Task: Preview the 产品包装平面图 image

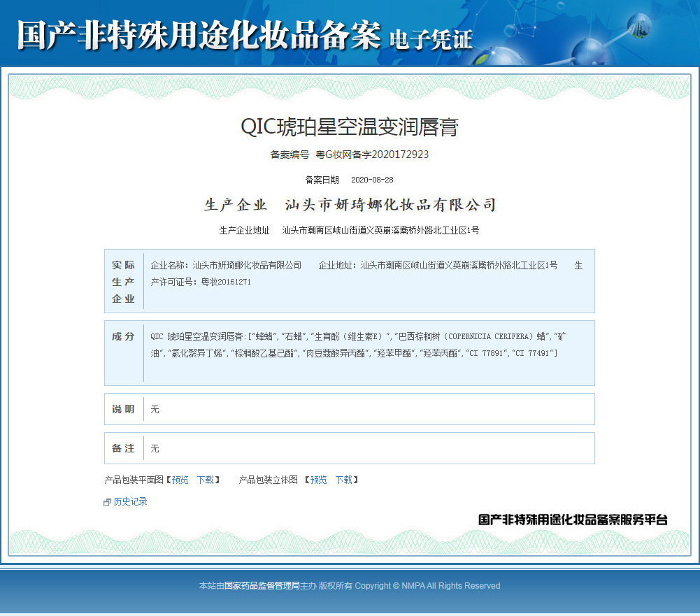Action: pyautogui.click(x=180, y=480)
